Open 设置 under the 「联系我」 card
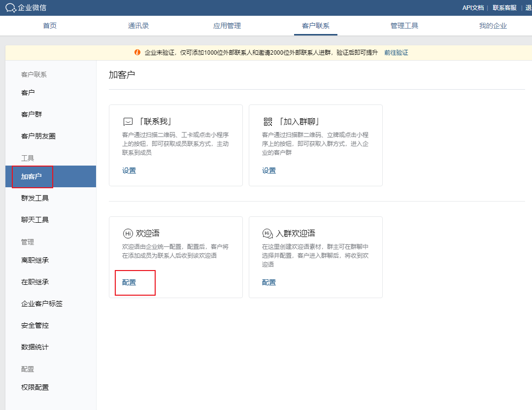 pos(129,170)
